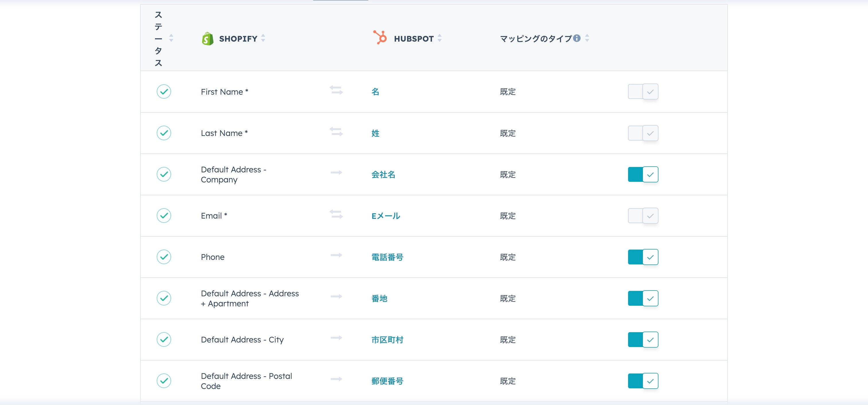Click the one-way arrow for Postal Code

coord(336,379)
